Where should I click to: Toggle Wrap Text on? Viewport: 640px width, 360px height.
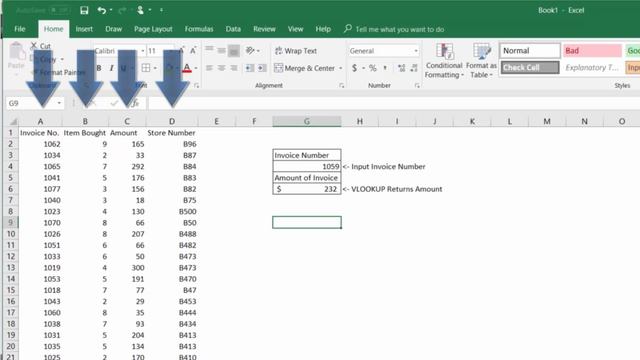coord(296,51)
